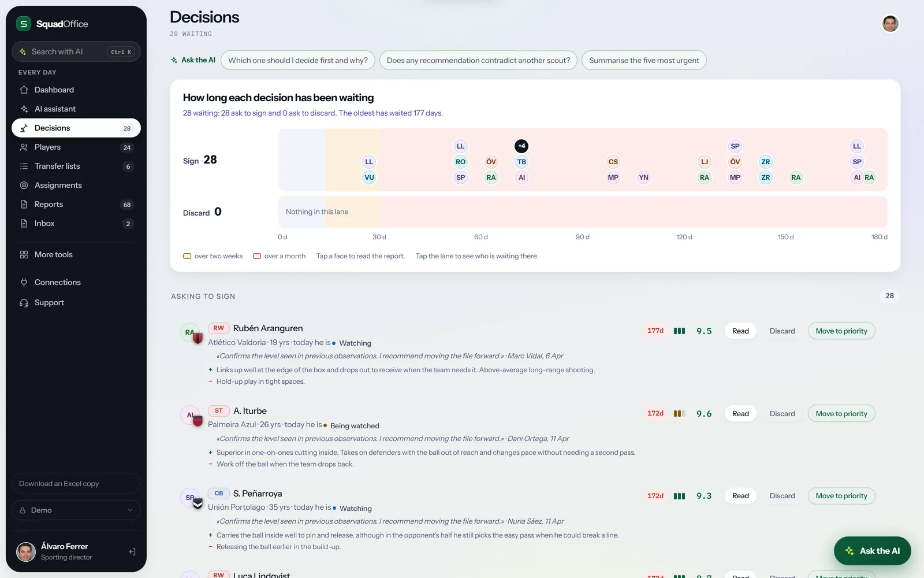
Task: Discard S. Peñarroya decision
Action: (782, 496)
